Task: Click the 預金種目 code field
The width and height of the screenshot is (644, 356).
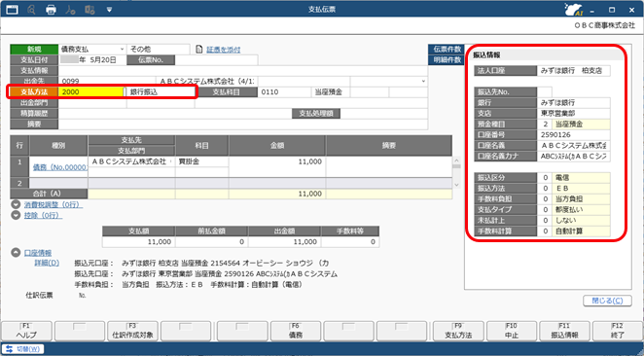Action: point(545,124)
